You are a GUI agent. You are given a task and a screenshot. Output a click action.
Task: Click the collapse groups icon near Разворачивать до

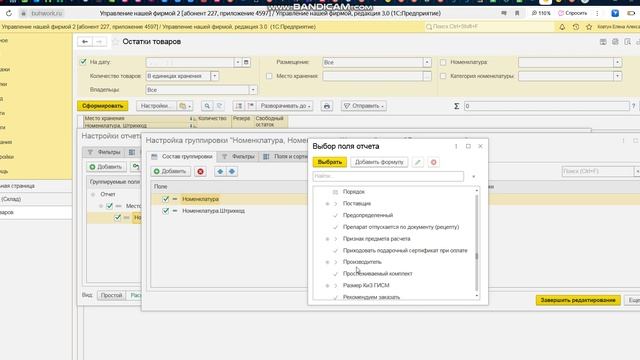tap(251, 106)
